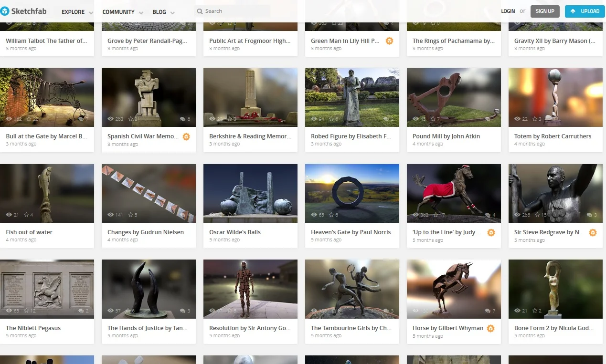Open Pound Mill thumbnail

[454, 97]
